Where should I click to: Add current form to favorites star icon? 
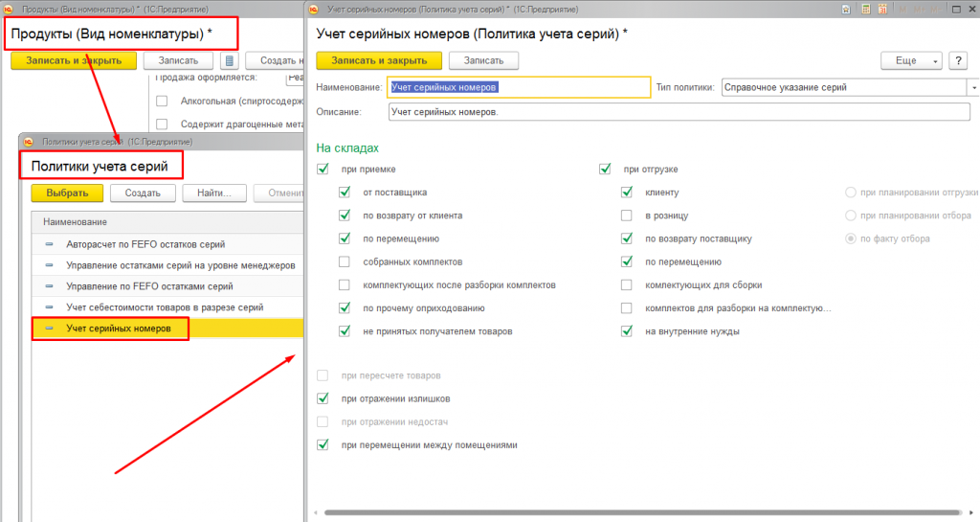coord(846,10)
